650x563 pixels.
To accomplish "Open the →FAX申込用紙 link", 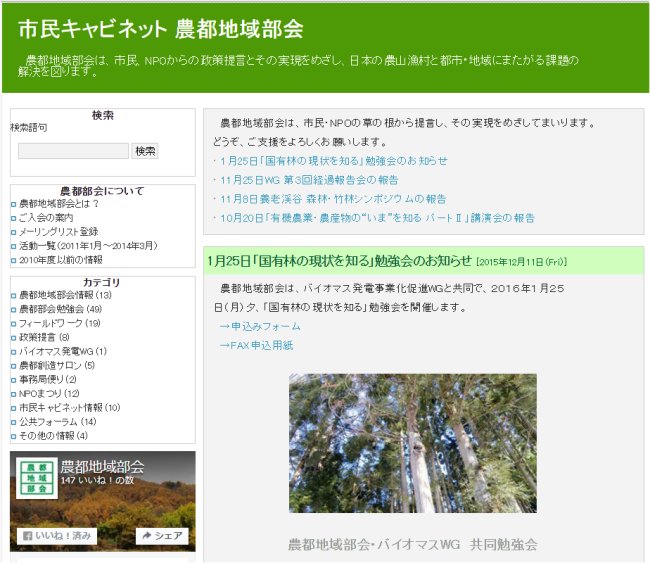I will coord(255,346).
